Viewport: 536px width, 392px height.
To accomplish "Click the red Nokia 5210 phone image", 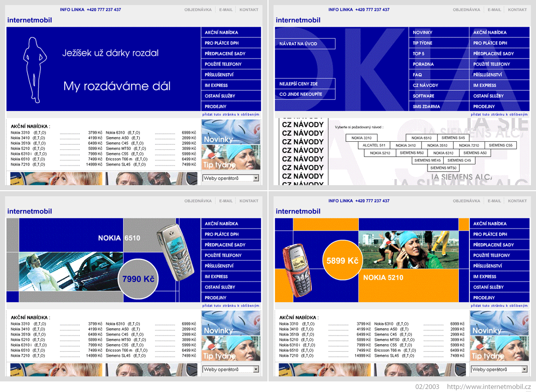I will (297, 270).
